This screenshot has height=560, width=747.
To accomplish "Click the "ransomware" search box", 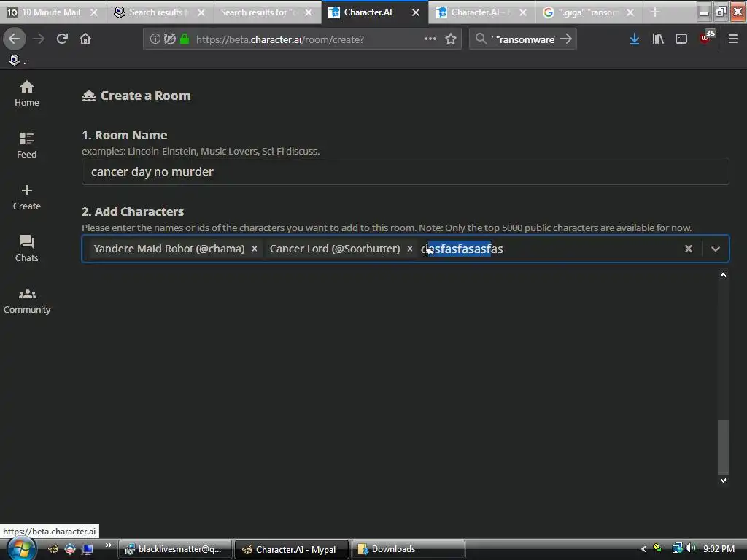I will pyautogui.click(x=523, y=39).
